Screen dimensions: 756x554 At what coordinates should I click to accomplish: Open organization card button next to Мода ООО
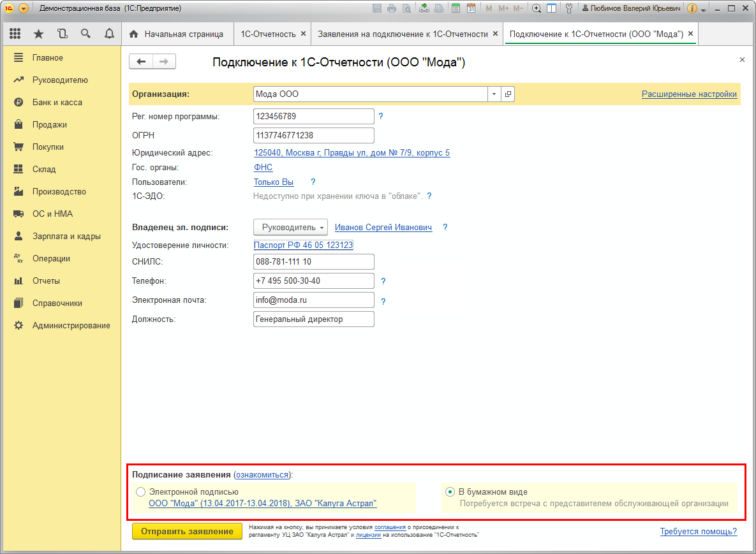[x=508, y=94]
